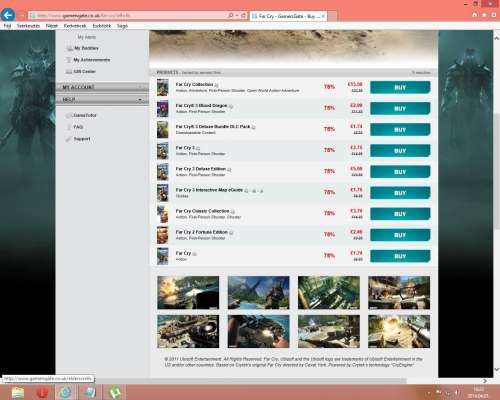This screenshot has height=400, width=500.
Task: Open the Far Cry Collection title link
Action: tap(194, 85)
